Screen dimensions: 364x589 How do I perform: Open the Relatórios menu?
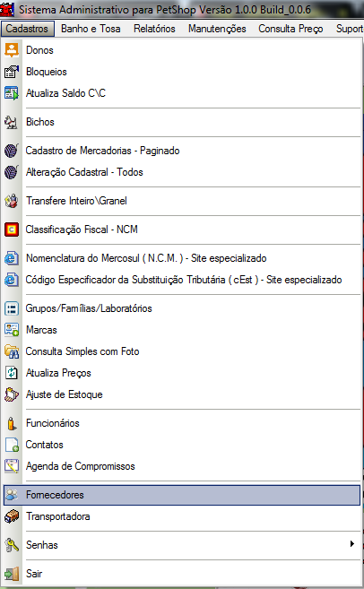tap(154, 29)
